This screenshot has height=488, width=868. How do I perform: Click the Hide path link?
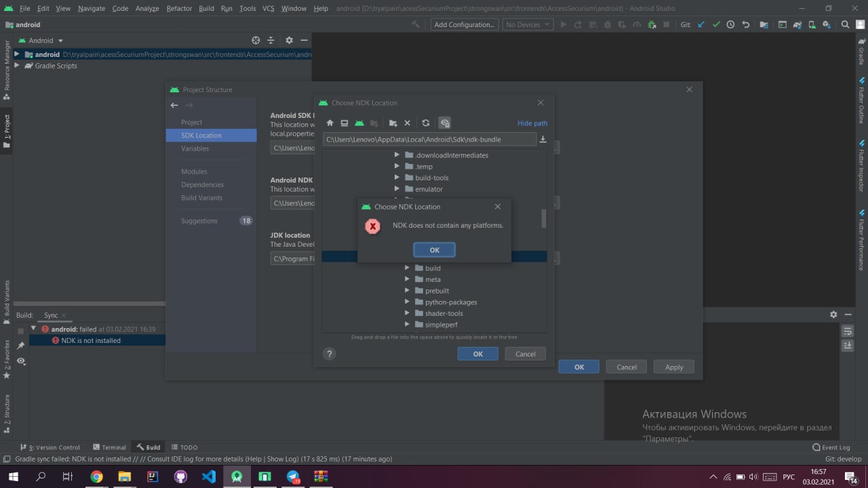click(x=532, y=123)
